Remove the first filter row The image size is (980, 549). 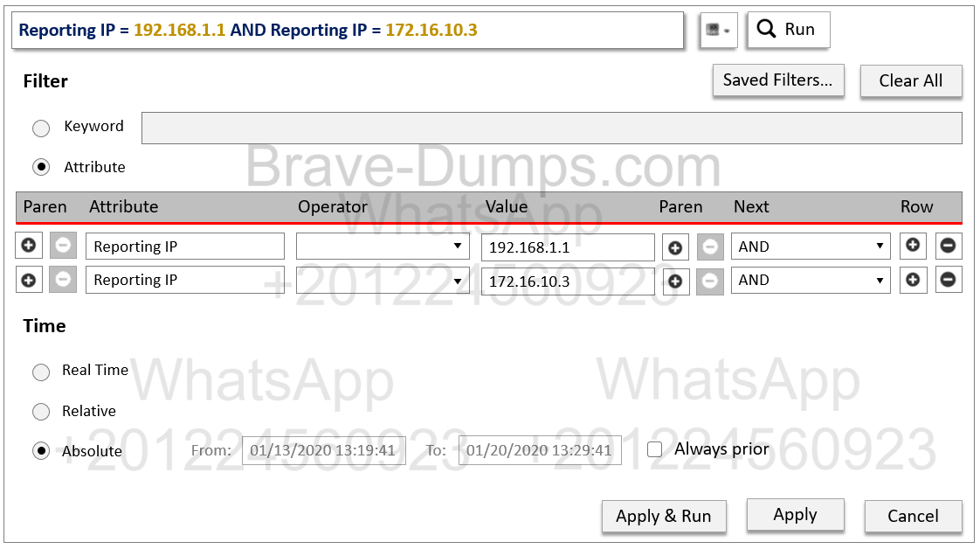click(948, 246)
